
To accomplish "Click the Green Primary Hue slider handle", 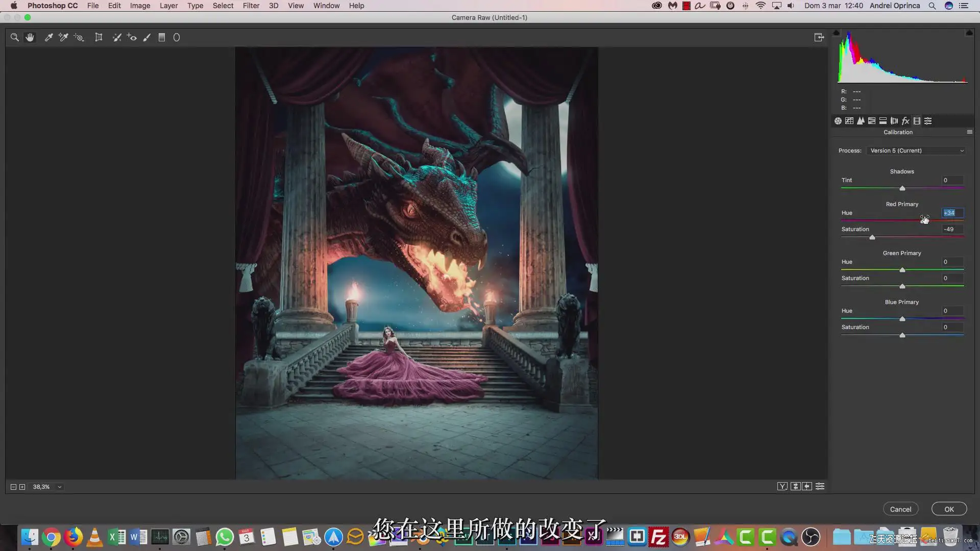I will point(902,270).
